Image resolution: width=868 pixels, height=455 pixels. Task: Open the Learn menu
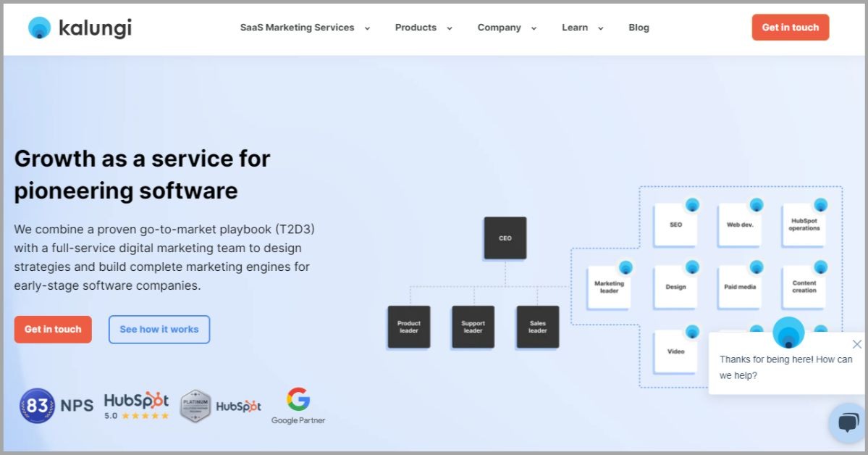click(575, 28)
